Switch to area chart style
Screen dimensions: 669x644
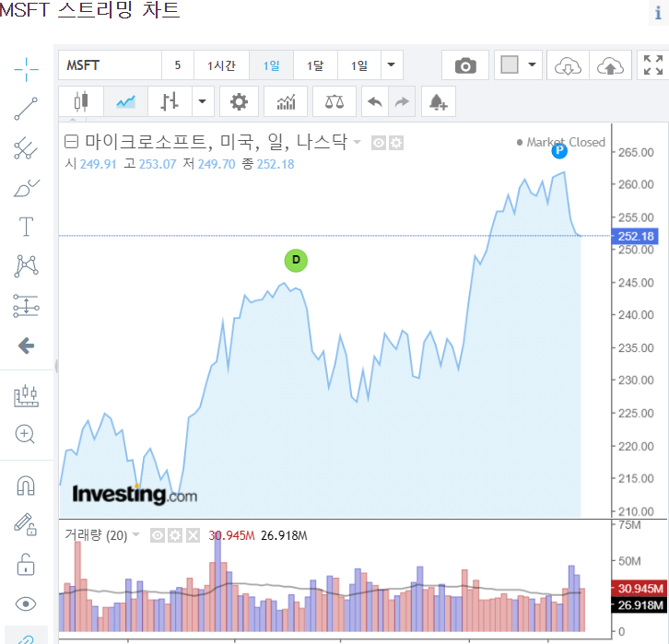(126, 101)
